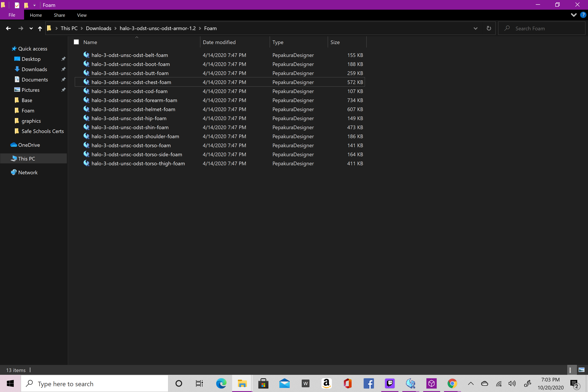The width and height of the screenshot is (588, 392).
Task: Click the Properties quick access toolbar icon
Action: coord(17,5)
